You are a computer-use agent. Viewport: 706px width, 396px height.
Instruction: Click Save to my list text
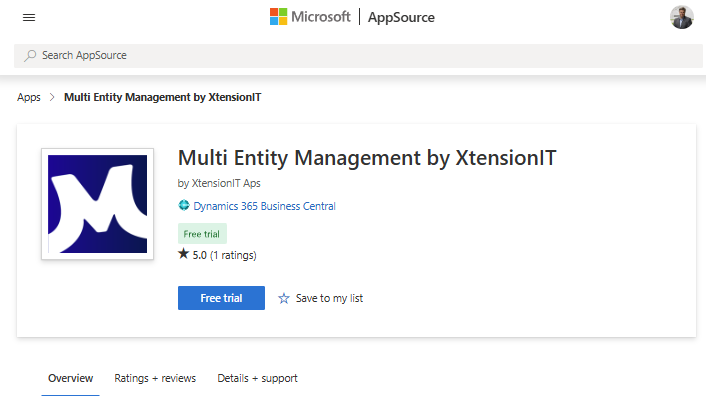(329, 298)
